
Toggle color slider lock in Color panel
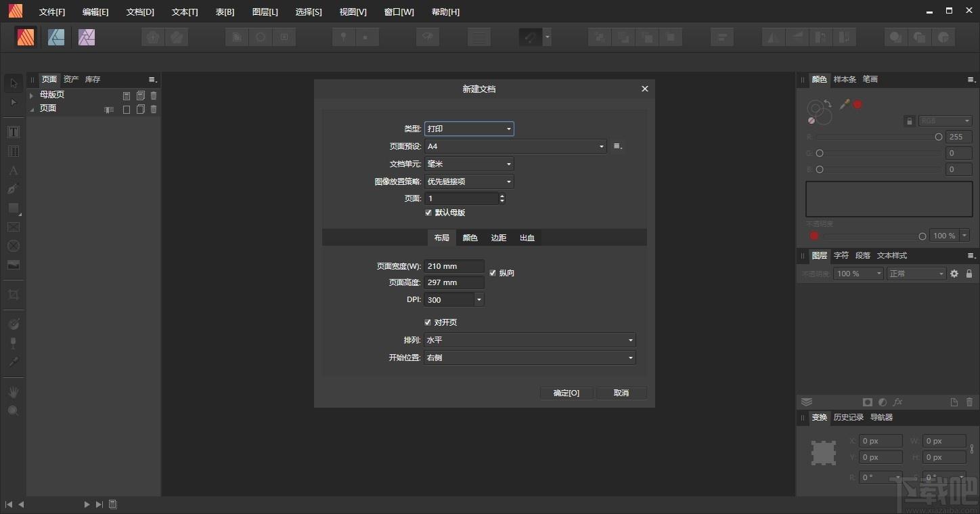click(910, 121)
